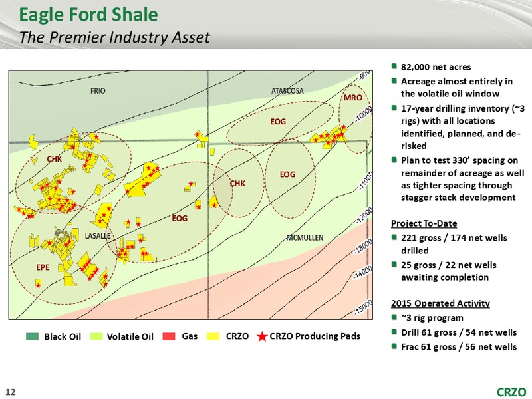The image size is (532, 399).
Task: Click the MCMULLEN county label
Action: (305, 238)
